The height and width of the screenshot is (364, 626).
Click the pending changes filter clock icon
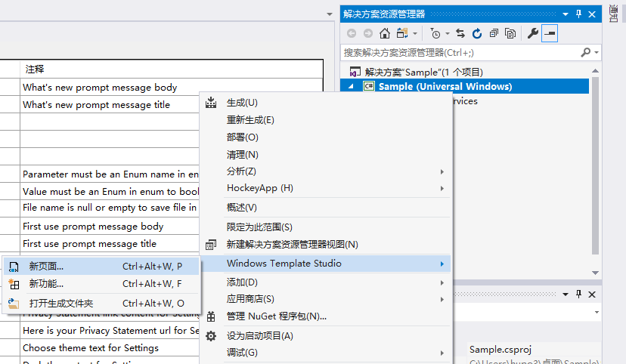435,33
